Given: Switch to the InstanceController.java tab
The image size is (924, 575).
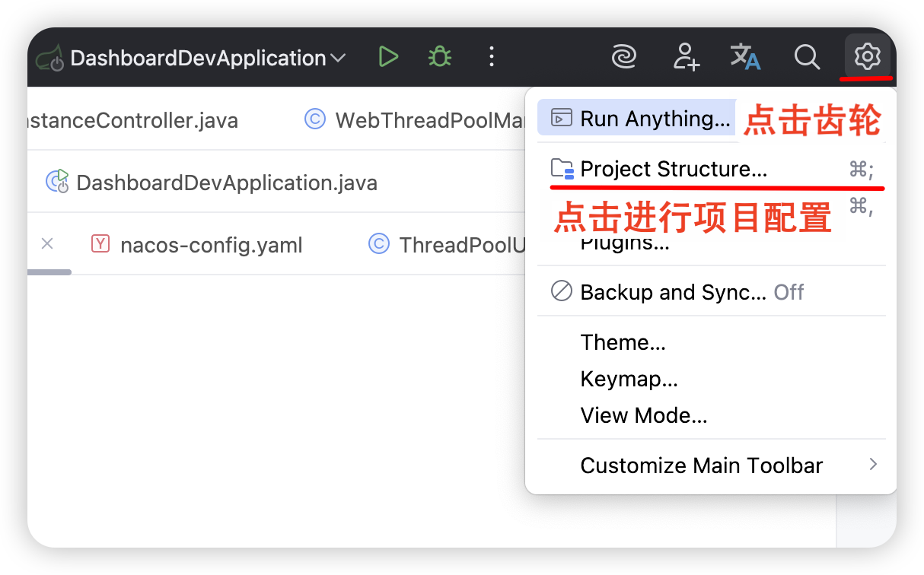Looking at the screenshot, I should click(x=132, y=120).
